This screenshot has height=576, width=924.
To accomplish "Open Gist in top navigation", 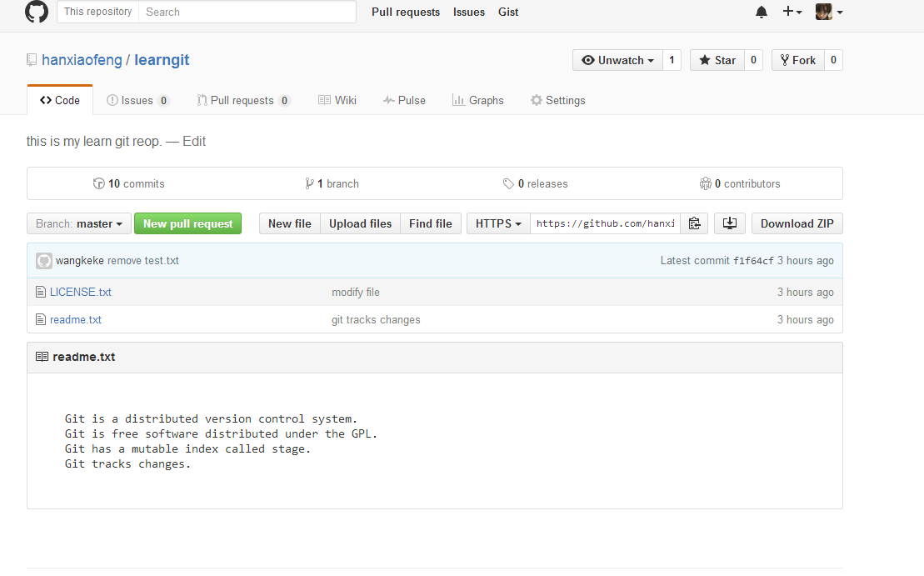I will [x=508, y=12].
